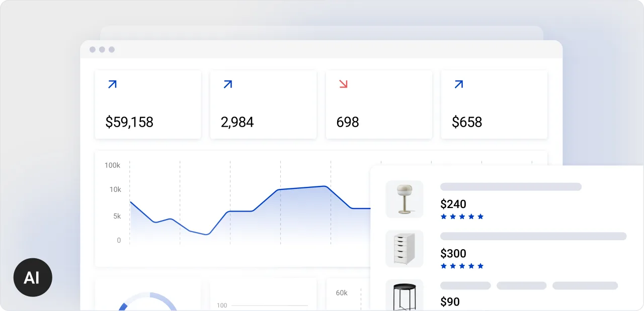The height and width of the screenshot is (311, 644).
Task: Open the white drawer cabinet thumbnail
Action: coord(405,249)
